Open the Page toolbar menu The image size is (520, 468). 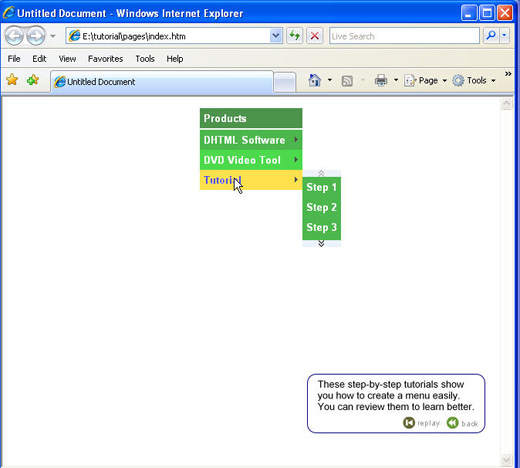coord(425,80)
